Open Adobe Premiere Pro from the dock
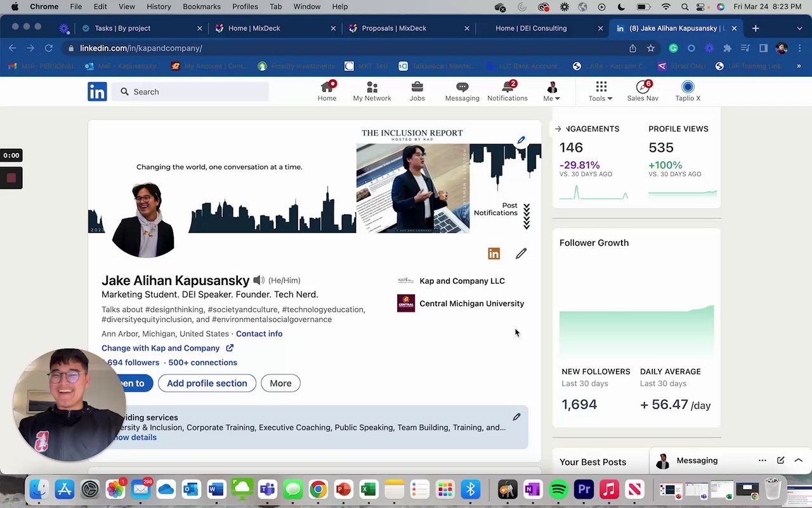This screenshot has height=508, width=812. 584,490
